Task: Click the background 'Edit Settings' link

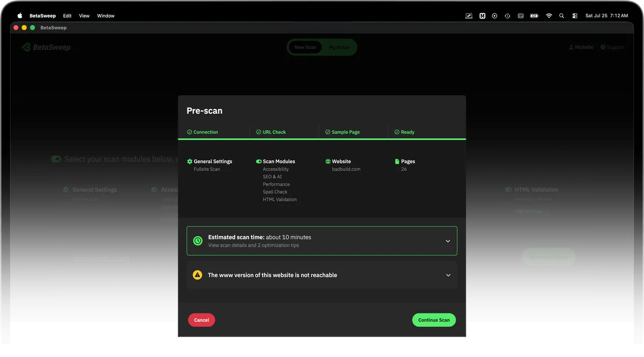Action: 529,212
